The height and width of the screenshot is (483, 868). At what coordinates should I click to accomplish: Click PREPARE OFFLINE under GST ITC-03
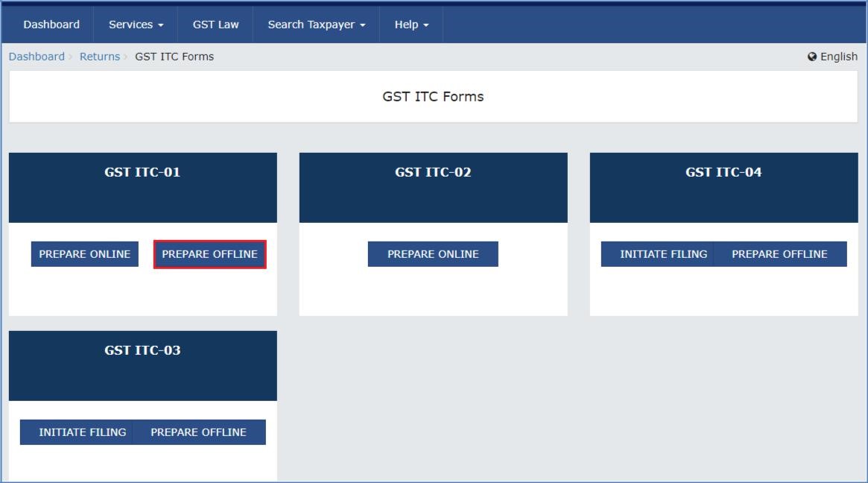200,432
